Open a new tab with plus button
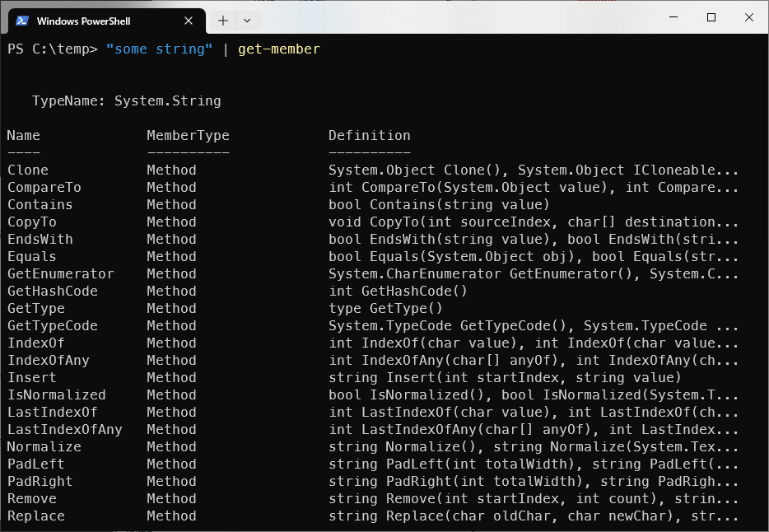Viewport: 769px width, 532px height. pyautogui.click(x=222, y=21)
